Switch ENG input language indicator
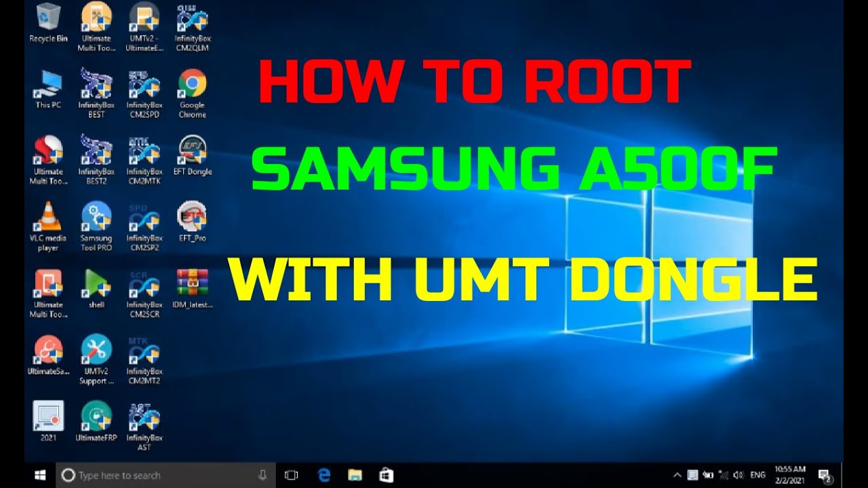This screenshot has width=868, height=488. point(757,475)
